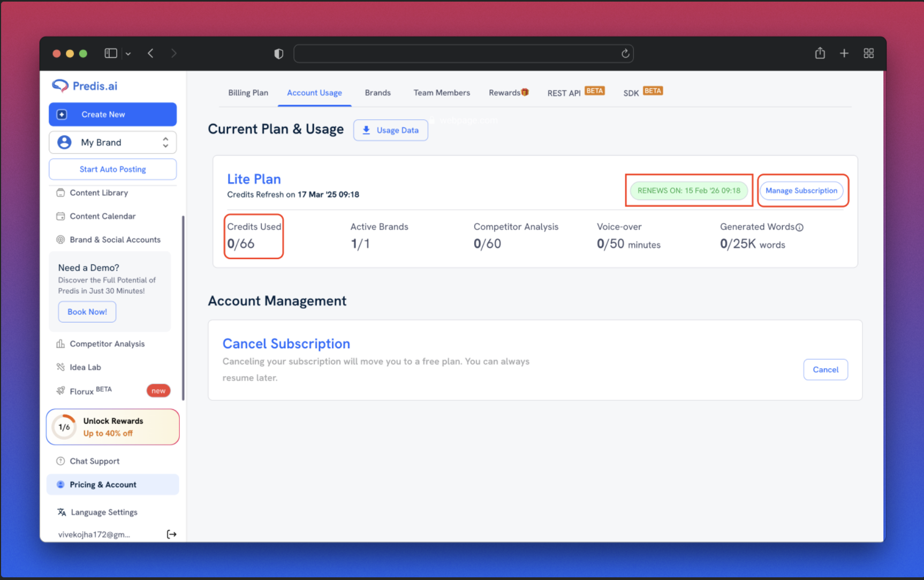Click the Cancel button
This screenshot has height=580, width=924.
click(x=825, y=370)
